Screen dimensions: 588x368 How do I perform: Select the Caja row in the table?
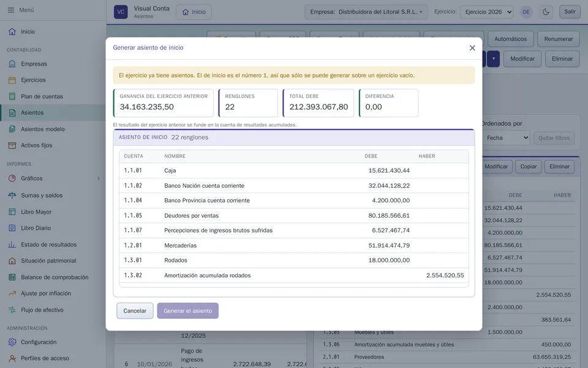(294, 171)
